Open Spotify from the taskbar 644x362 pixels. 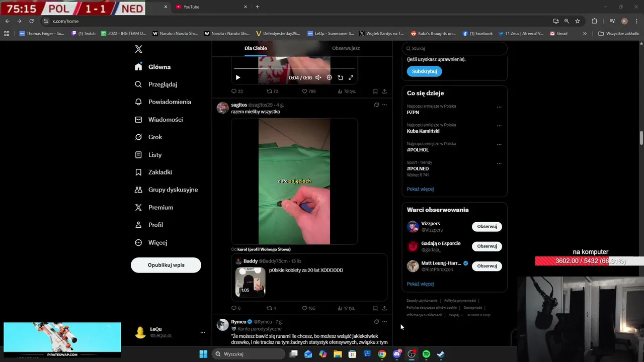click(426, 354)
